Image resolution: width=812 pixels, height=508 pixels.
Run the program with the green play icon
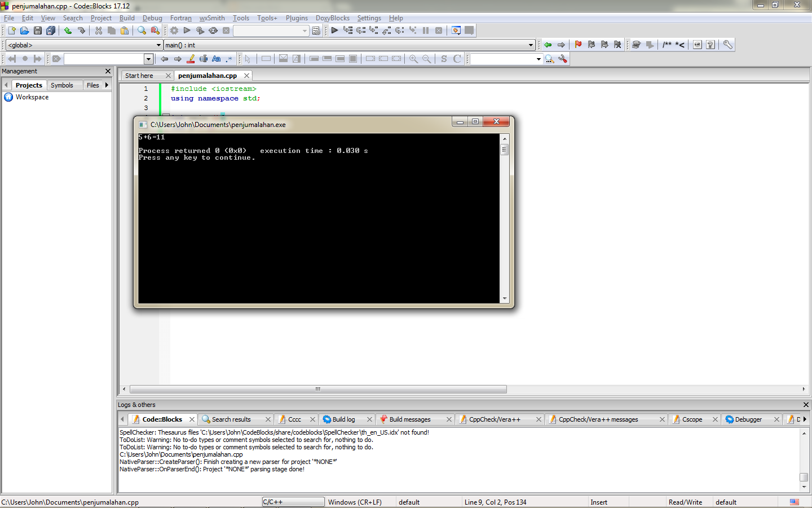coord(187,30)
